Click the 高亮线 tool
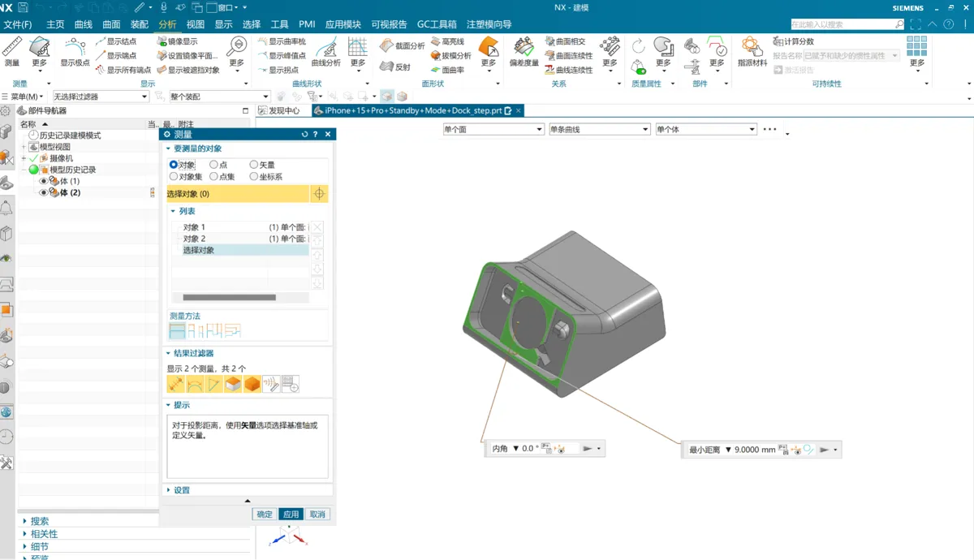The height and width of the screenshot is (560, 974). (447, 41)
